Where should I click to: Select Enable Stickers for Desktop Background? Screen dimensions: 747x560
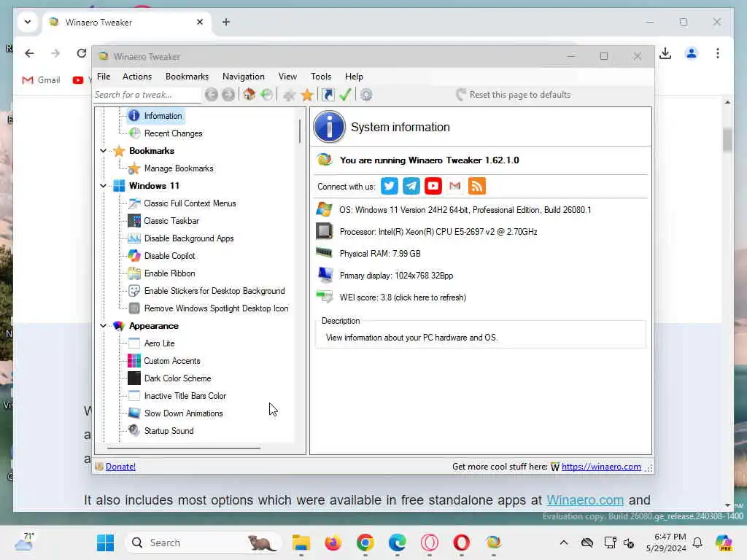(x=214, y=291)
